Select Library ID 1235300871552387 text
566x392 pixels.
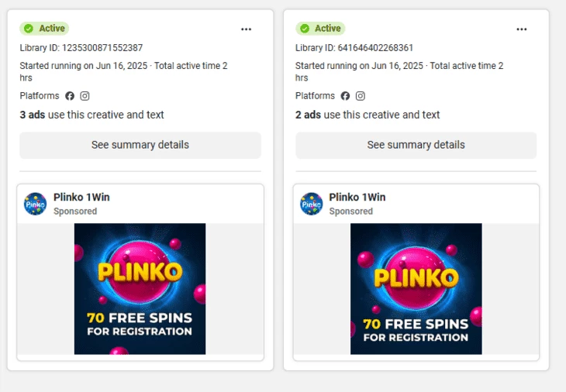tap(81, 48)
